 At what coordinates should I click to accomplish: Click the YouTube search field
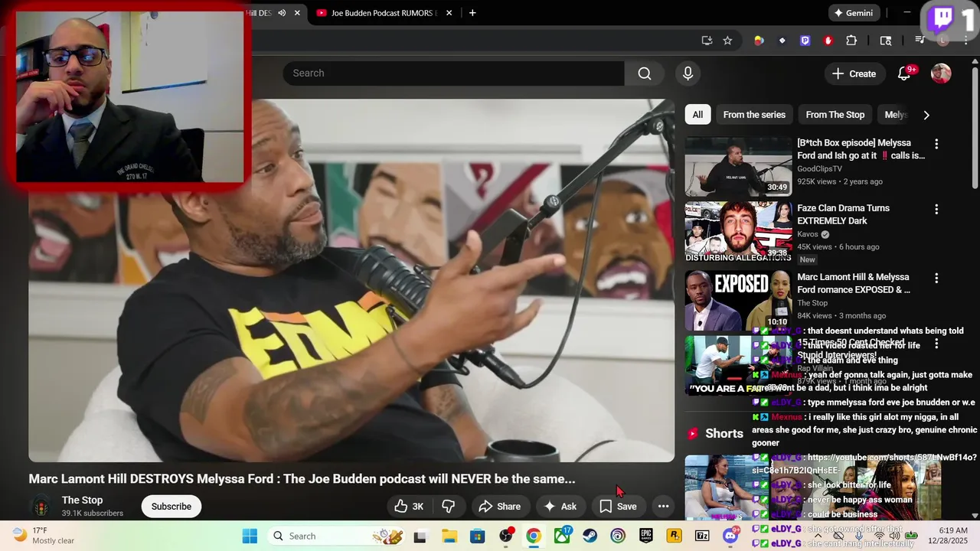[453, 73]
